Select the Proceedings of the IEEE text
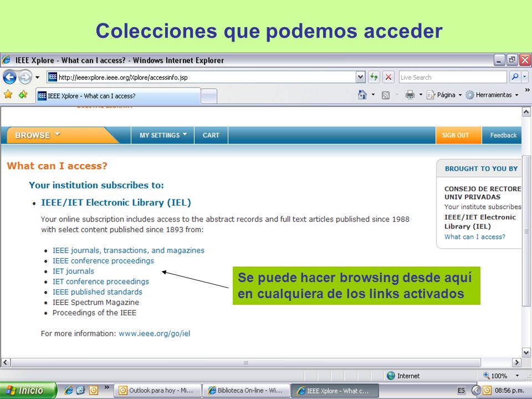This screenshot has width=532, height=399. (94, 313)
